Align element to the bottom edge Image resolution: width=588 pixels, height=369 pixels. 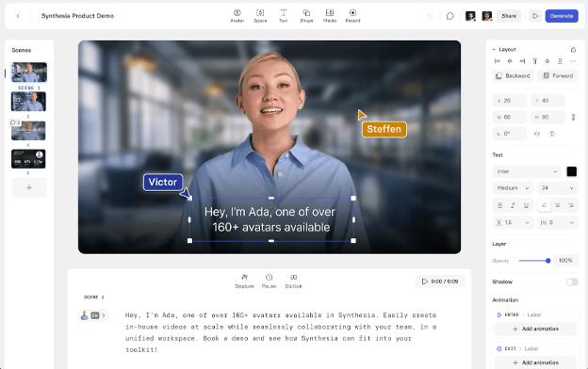click(560, 61)
